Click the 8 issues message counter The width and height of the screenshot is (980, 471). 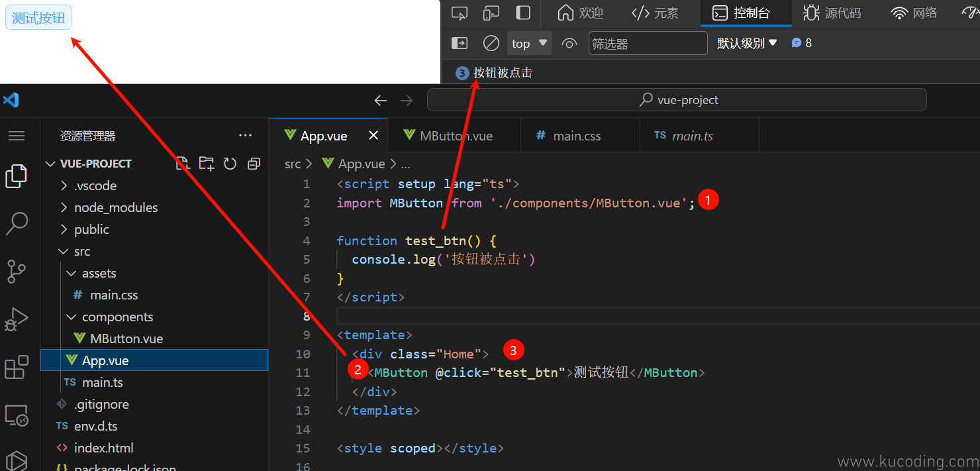(x=801, y=43)
